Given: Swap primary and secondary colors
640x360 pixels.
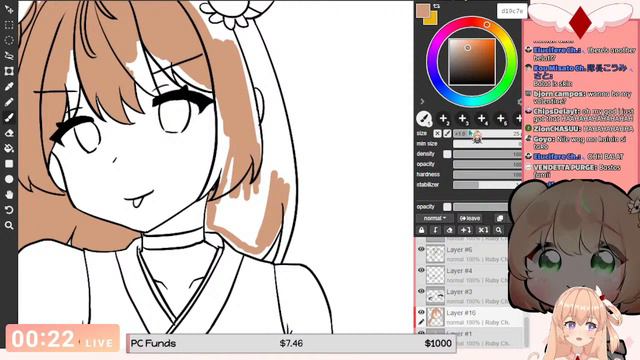Looking at the screenshot, I should 436,6.
